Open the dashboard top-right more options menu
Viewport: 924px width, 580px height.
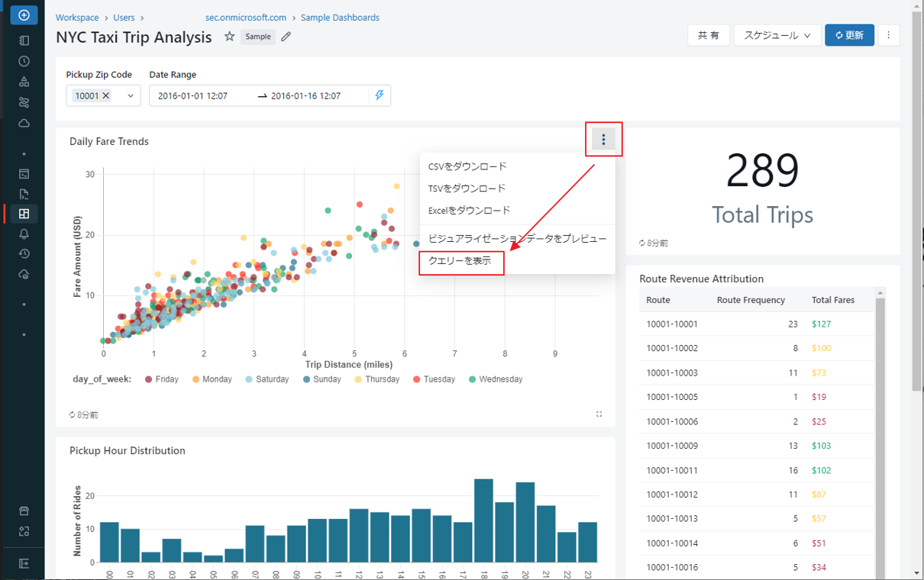[x=888, y=35]
